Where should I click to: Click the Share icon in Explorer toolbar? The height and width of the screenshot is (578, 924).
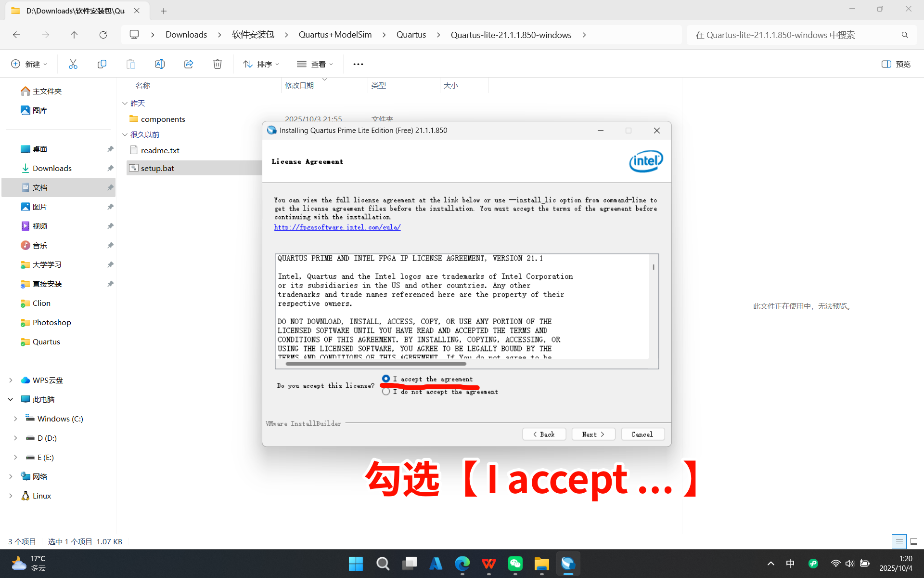coord(189,64)
